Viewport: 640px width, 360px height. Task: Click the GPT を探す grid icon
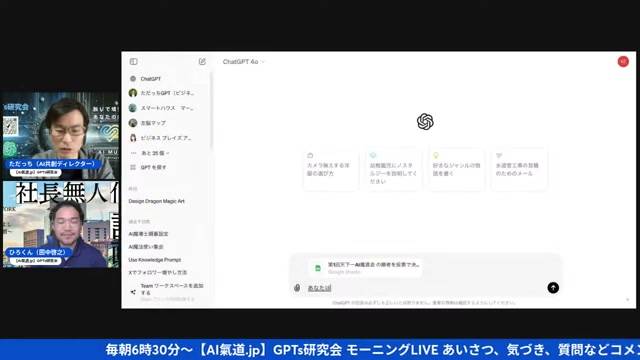[133, 167]
